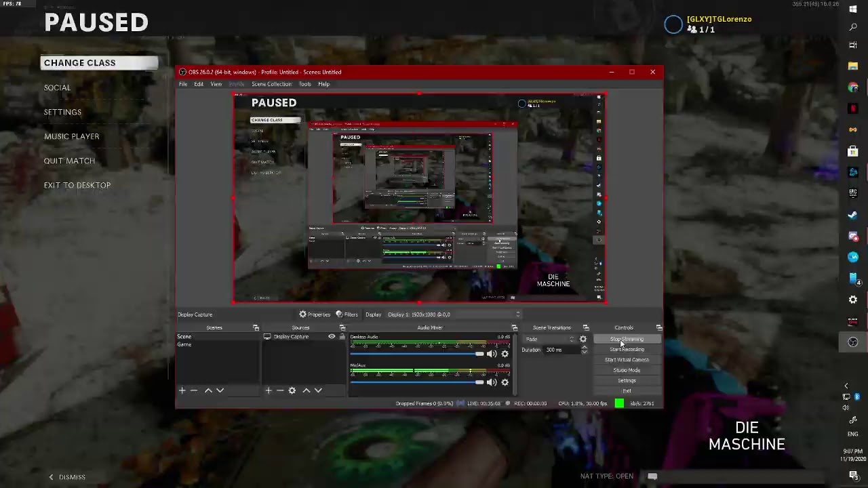
Task: Open the Scene Collection menu
Action: [x=271, y=84]
